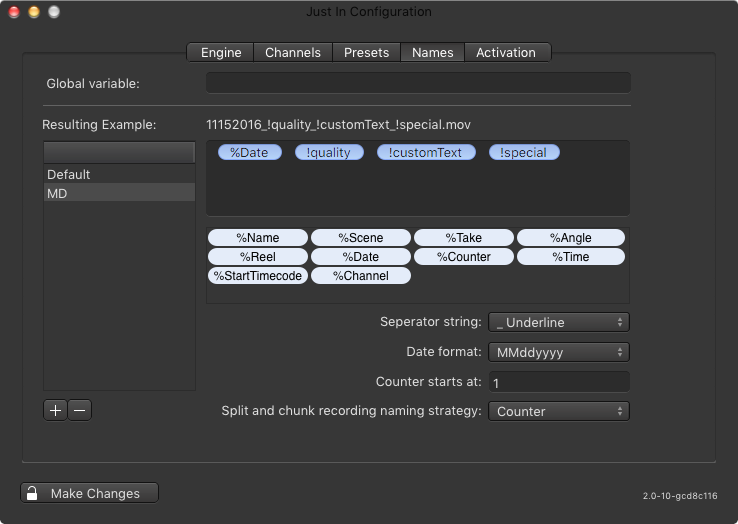Open the split and chunk naming strategy dropdown
The height and width of the screenshot is (524, 738).
coord(559,411)
